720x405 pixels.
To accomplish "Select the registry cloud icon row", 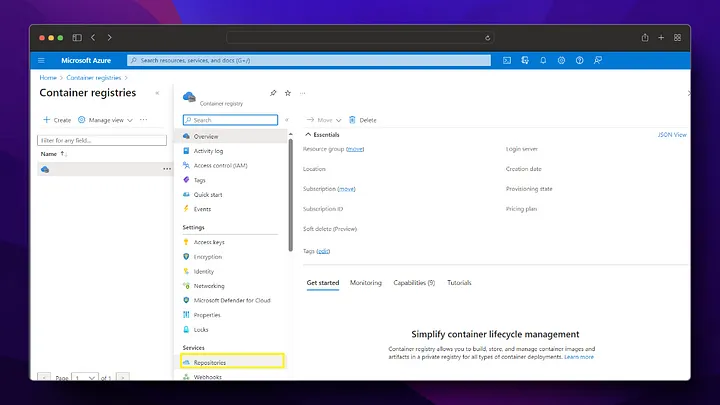I will [104, 169].
